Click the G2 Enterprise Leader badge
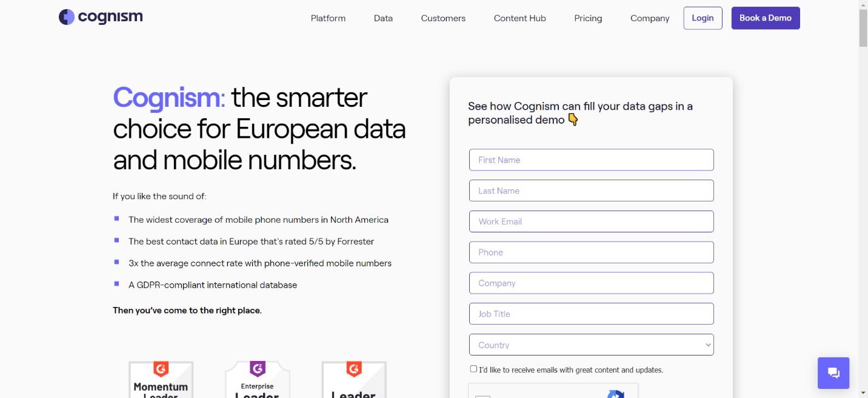868x398 pixels. 258,380
